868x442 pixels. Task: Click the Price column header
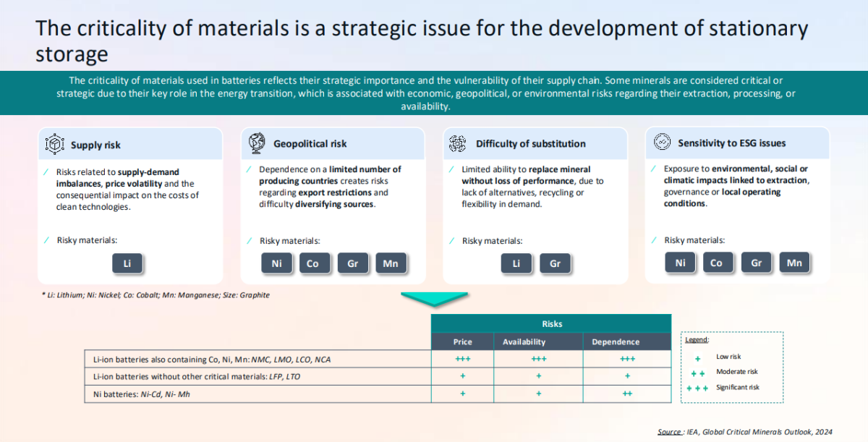(462, 341)
